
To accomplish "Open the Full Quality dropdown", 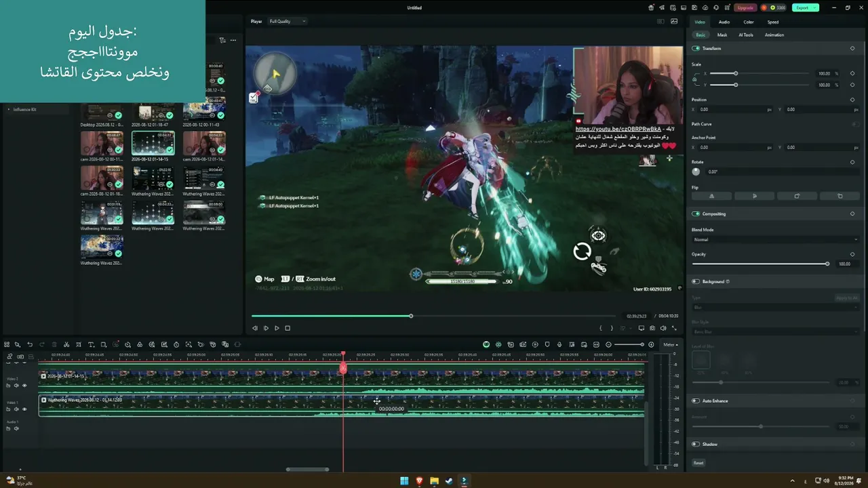I will (288, 21).
